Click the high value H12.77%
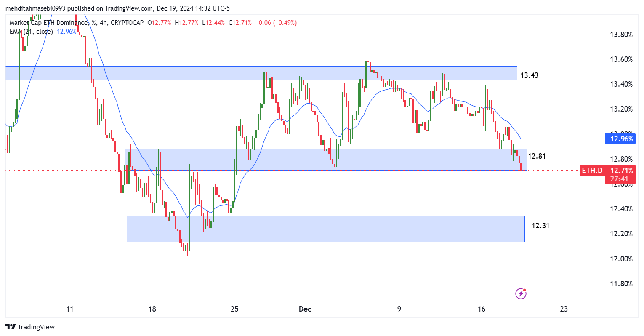Image resolution: width=644 pixels, height=336 pixels. [186, 23]
